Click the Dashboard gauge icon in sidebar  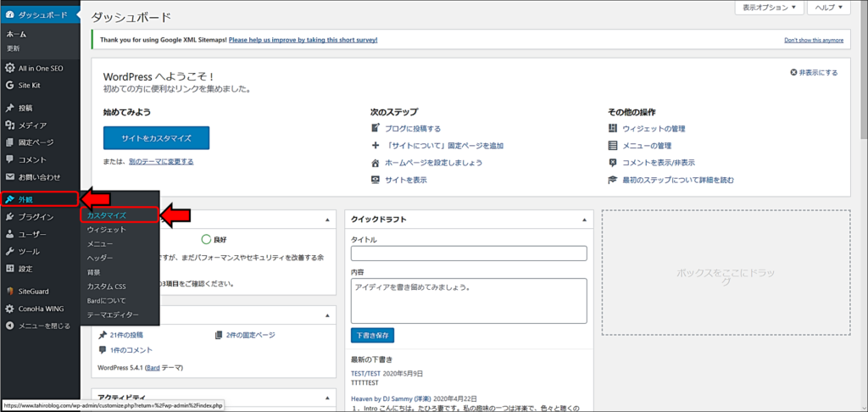[x=10, y=14]
